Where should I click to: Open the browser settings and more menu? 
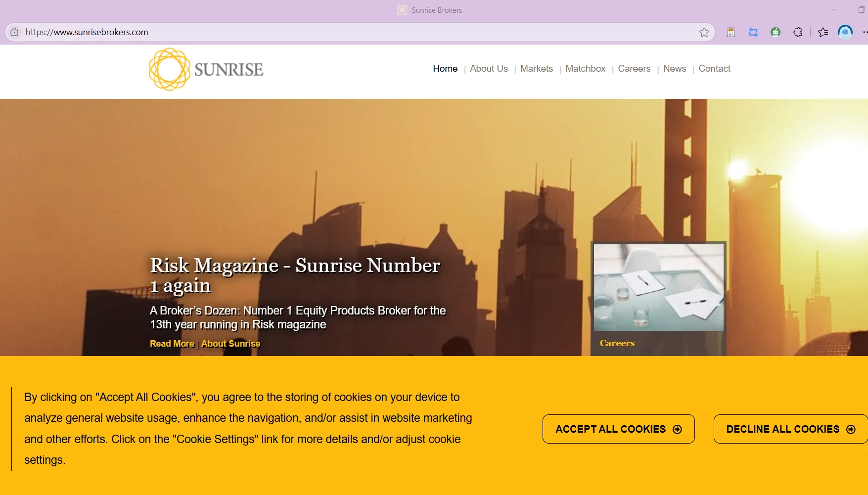click(x=865, y=32)
